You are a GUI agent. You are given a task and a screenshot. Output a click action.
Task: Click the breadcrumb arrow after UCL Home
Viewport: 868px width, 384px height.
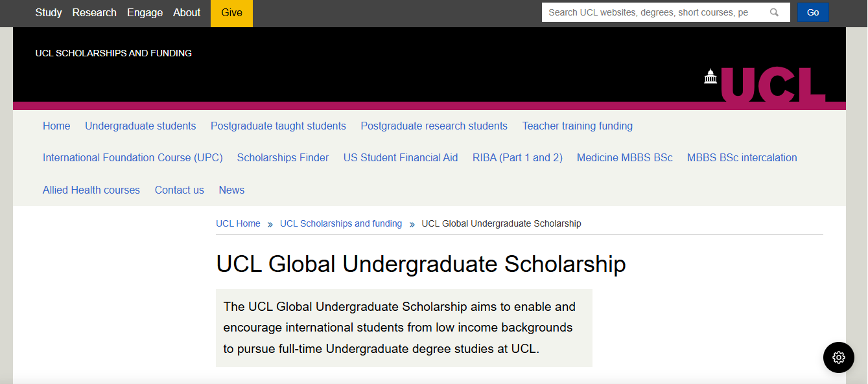[x=269, y=223]
